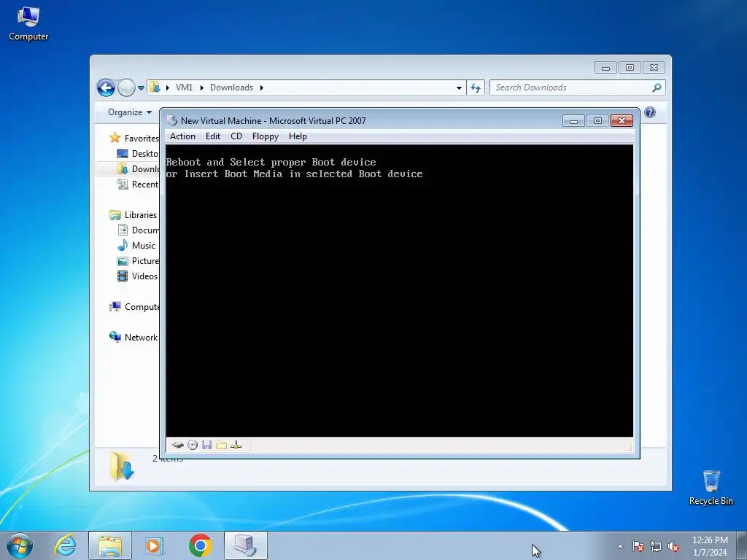Go back in the Explorer window

pyautogui.click(x=106, y=87)
